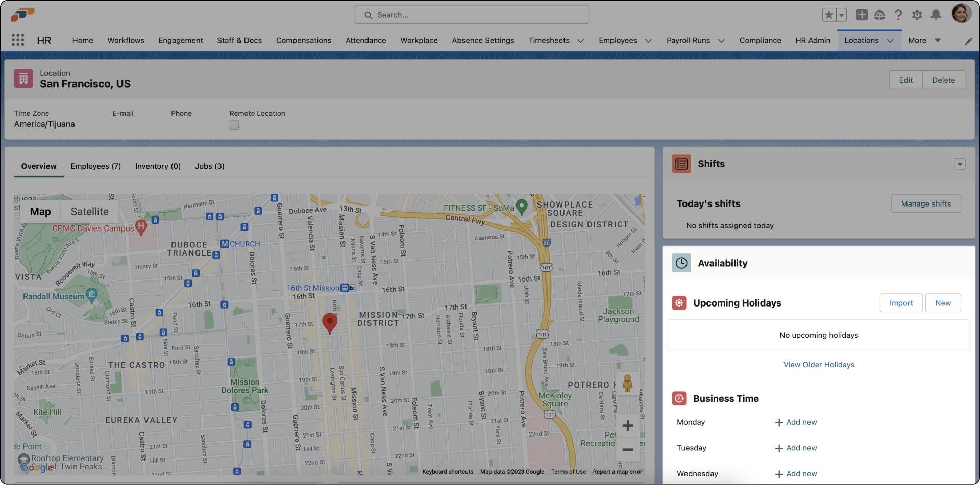Switch map to Satellite view
Viewport: 980px width, 485px height.
(x=89, y=212)
